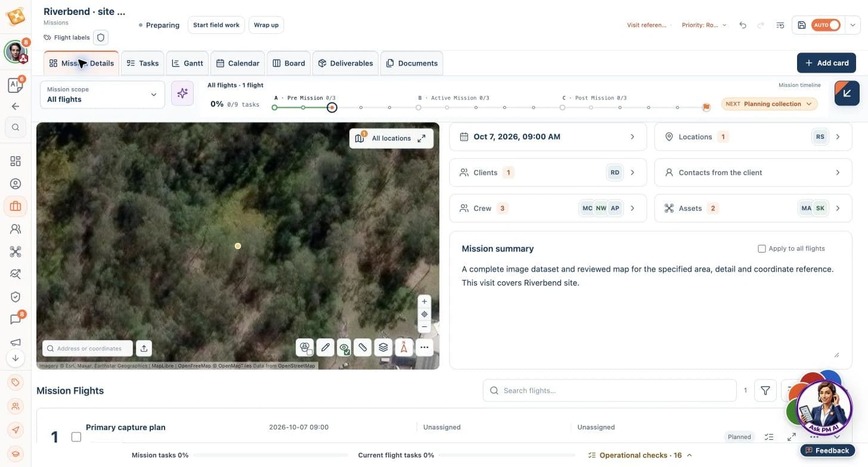Open the history list icon in header
The height and width of the screenshot is (467, 868).
(780, 25)
